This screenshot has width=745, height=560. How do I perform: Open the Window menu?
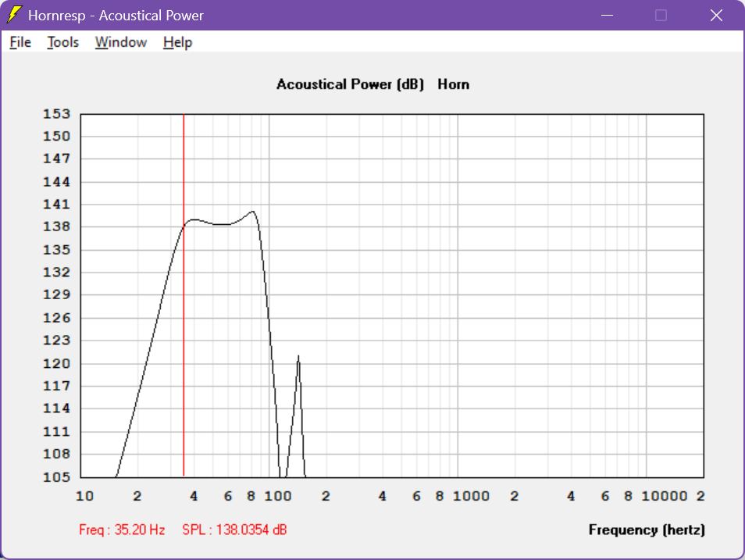[x=121, y=42]
